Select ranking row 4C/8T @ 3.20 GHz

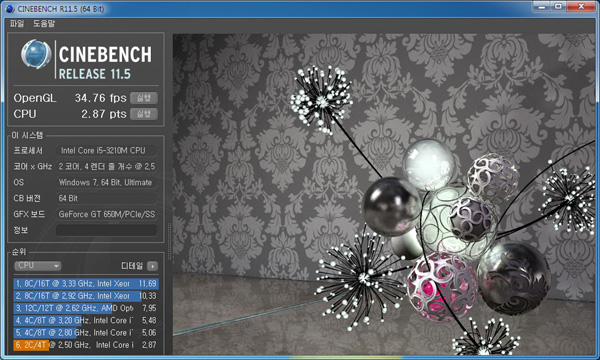point(86,320)
